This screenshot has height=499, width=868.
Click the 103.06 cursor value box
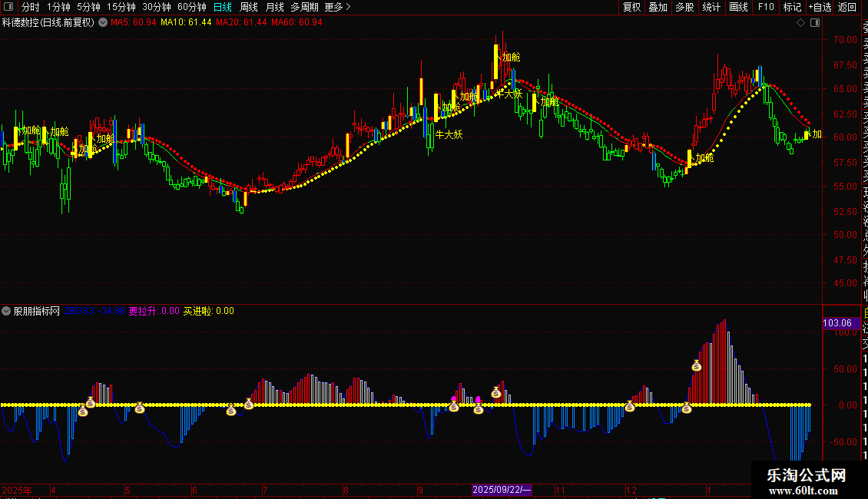tap(840, 323)
